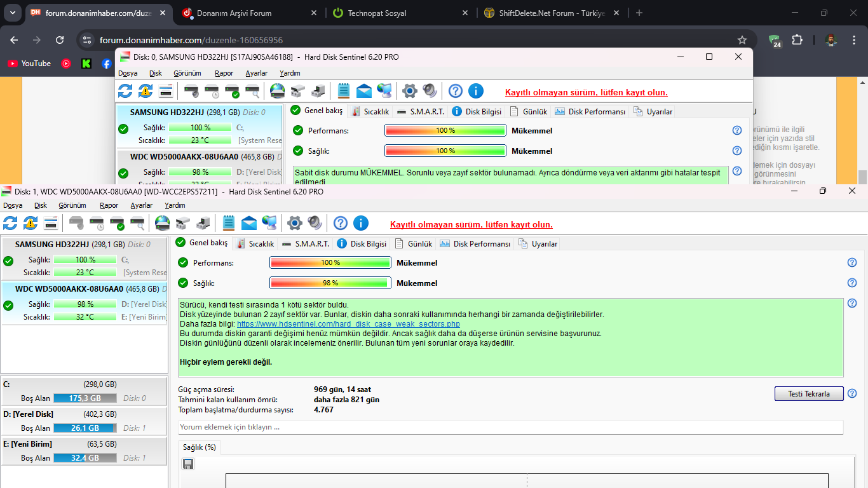Click the disk-with-clock icon in Disk 1 toolbar
This screenshot has width=868, height=488.
[x=97, y=223]
